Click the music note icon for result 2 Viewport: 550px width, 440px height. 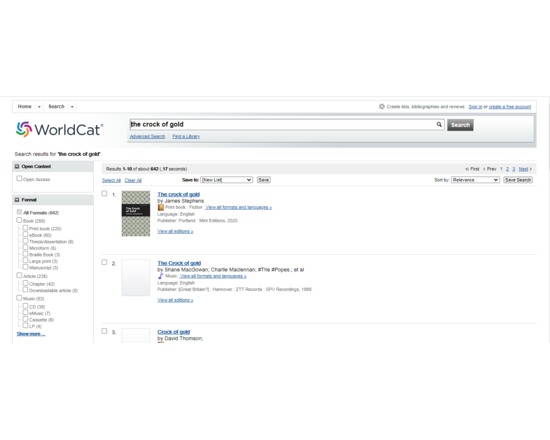point(160,276)
